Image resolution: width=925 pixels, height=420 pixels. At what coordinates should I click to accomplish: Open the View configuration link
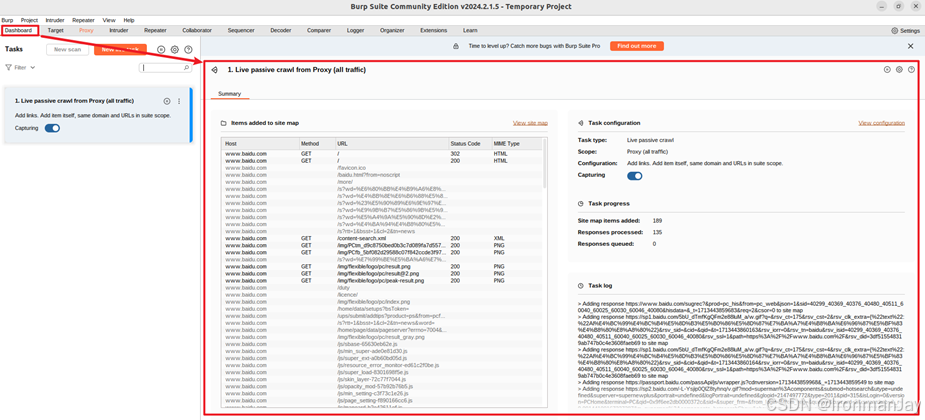(x=881, y=123)
